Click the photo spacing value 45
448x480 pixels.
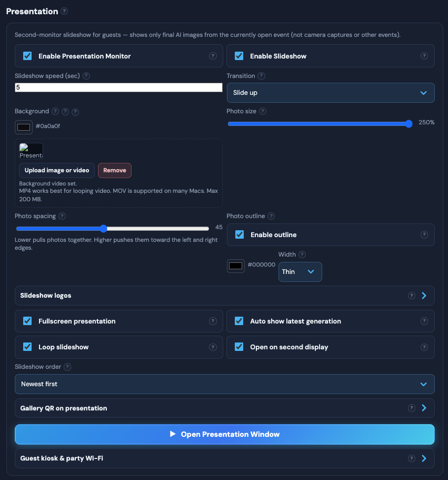(x=219, y=227)
